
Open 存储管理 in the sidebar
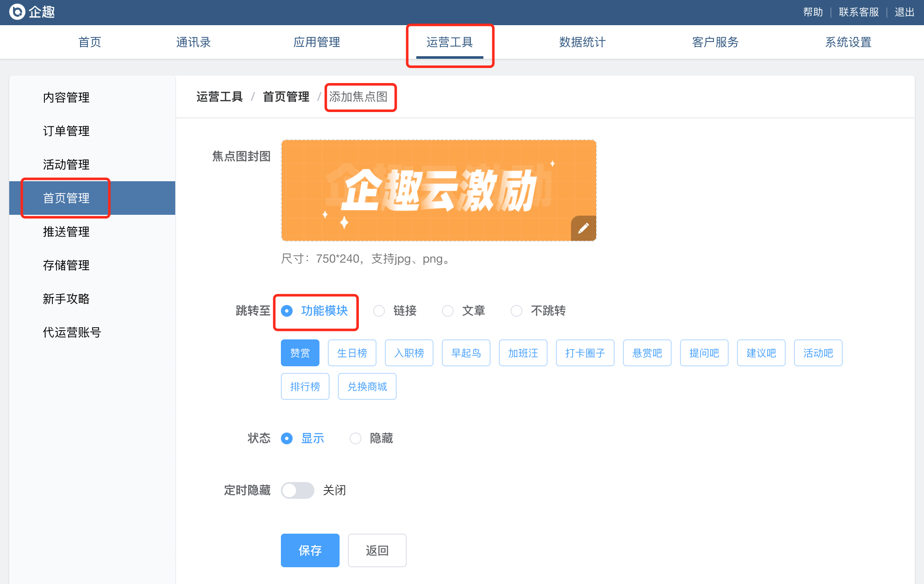click(x=92, y=265)
